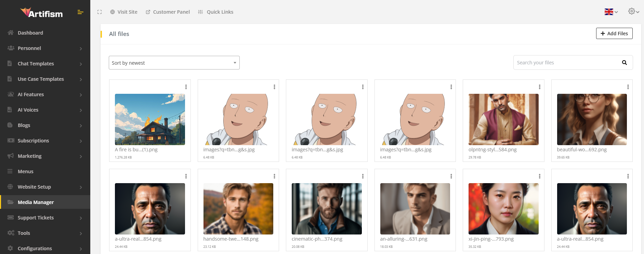Open the UK flag language selector
The width and height of the screenshot is (644, 254).
click(x=611, y=12)
